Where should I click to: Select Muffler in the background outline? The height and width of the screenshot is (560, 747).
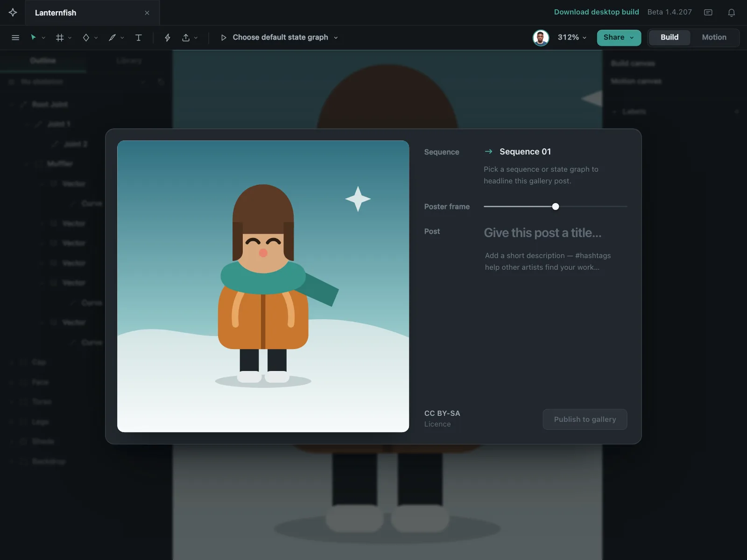tap(60, 164)
